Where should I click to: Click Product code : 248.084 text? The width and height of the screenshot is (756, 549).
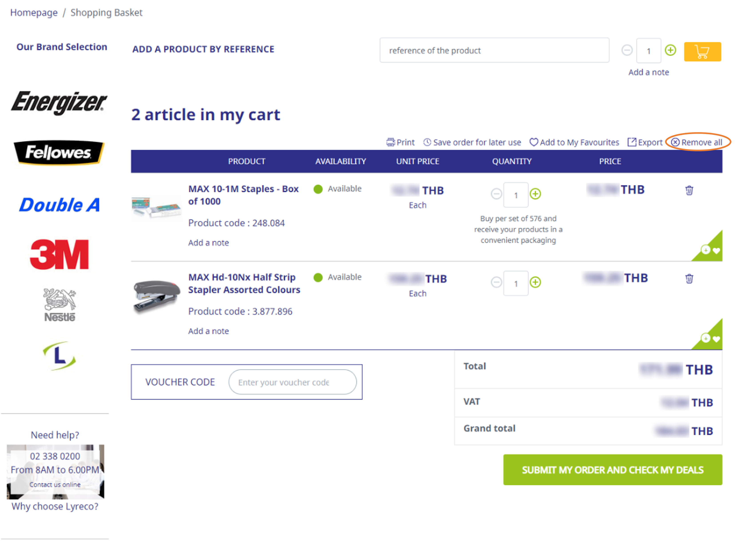(236, 223)
